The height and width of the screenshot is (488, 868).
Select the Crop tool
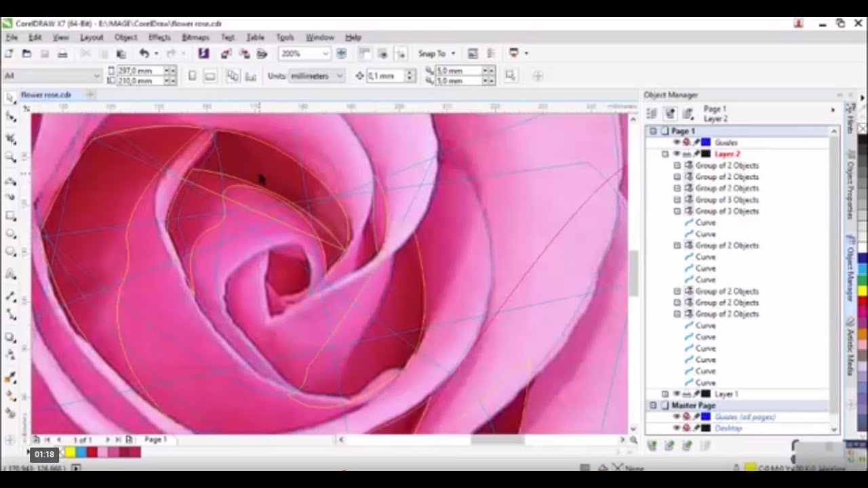point(10,138)
